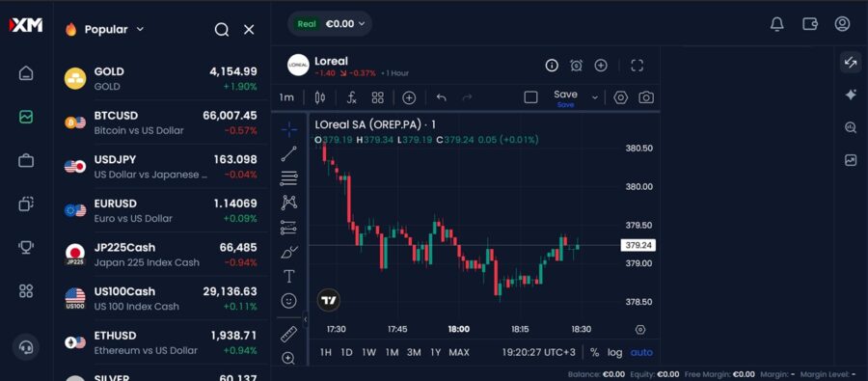Open the chart axis settings gear
This screenshot has height=381, width=868.
click(x=640, y=330)
